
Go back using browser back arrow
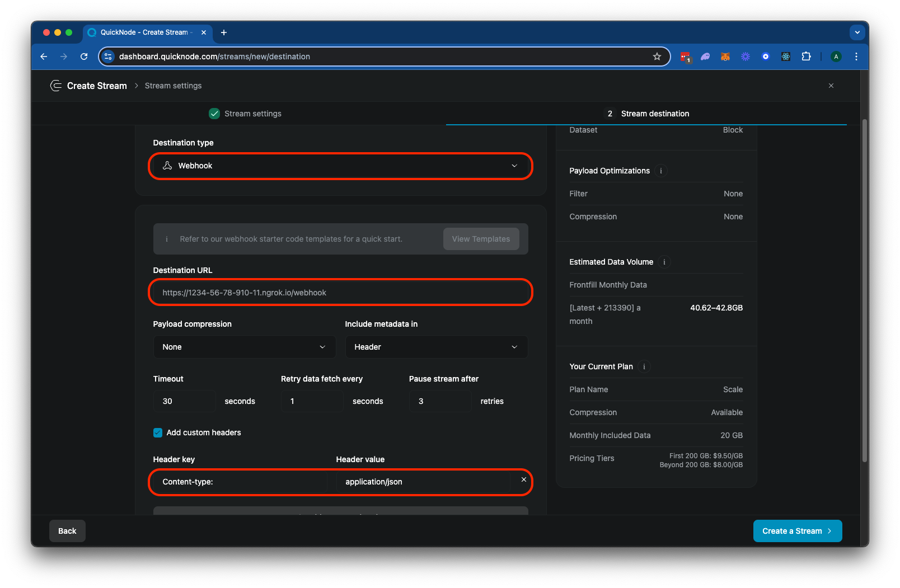44,57
